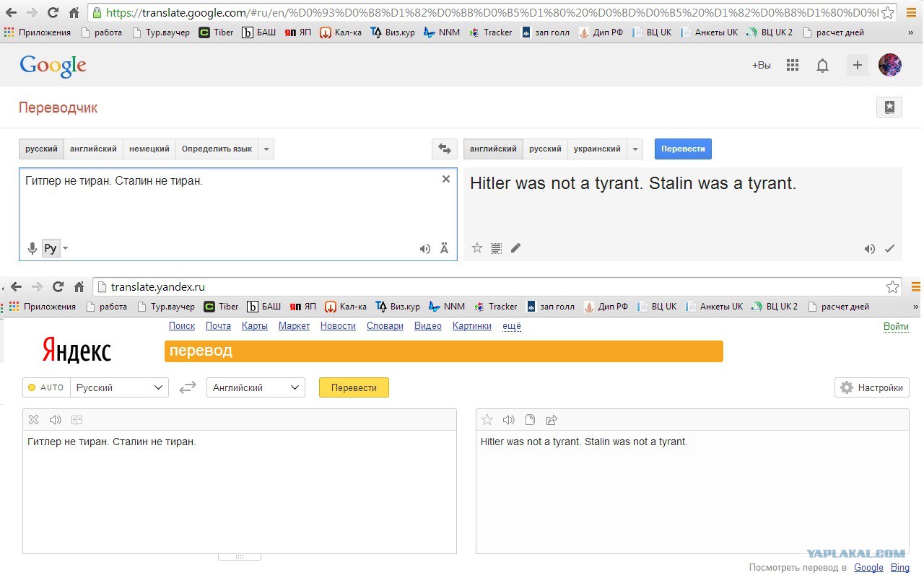Share the Yandex translation

click(x=552, y=420)
